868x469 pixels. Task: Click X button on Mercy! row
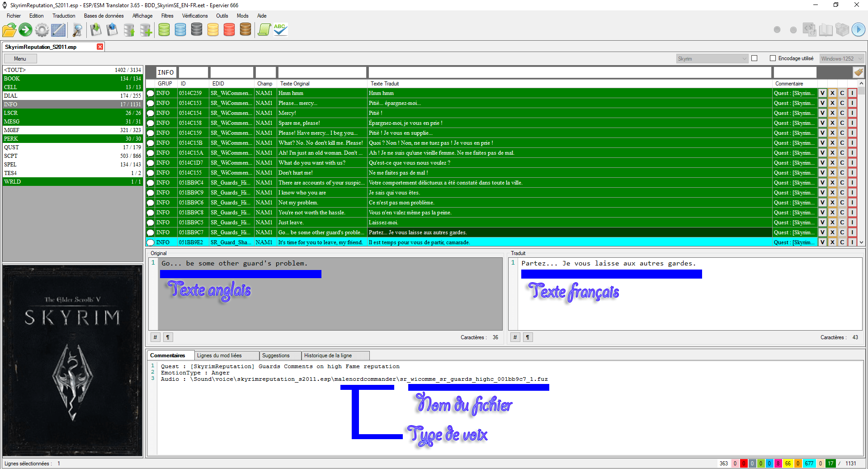pyautogui.click(x=832, y=113)
